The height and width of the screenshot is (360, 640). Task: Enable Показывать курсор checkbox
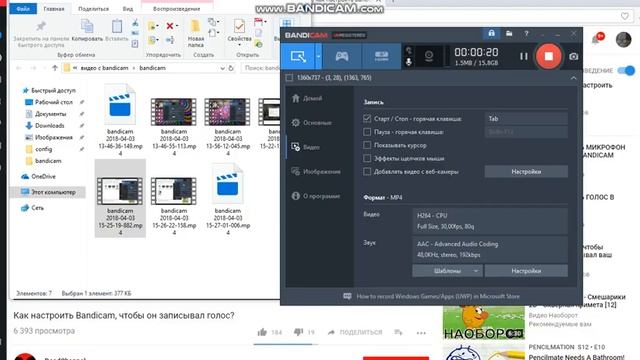(367, 145)
